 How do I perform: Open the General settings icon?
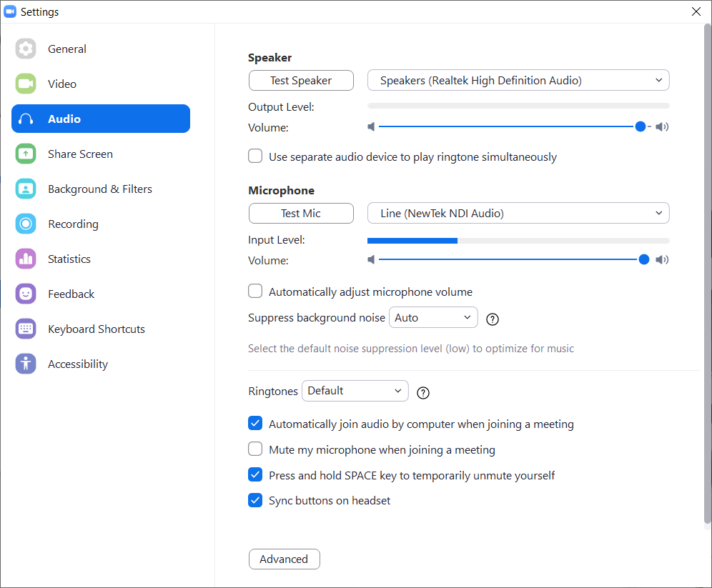pyautogui.click(x=26, y=49)
